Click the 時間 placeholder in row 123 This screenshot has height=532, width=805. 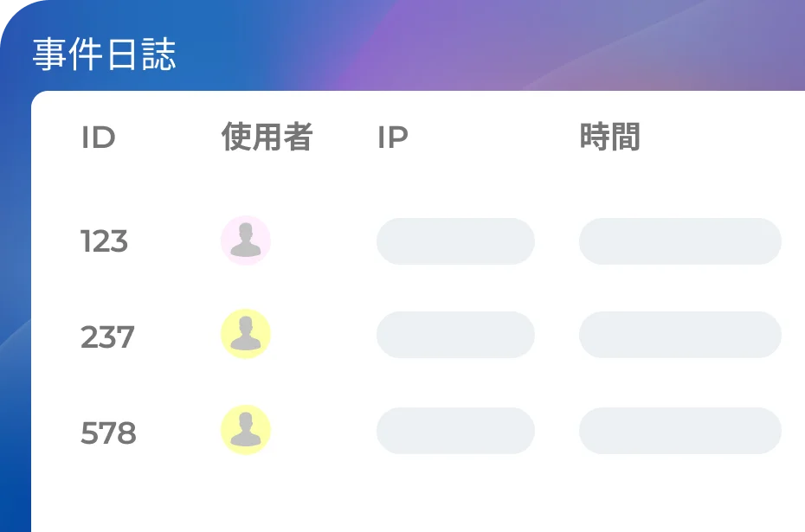(680, 241)
